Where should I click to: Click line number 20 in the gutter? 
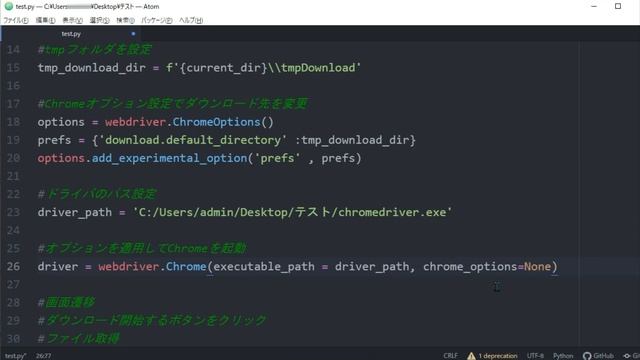coord(13,158)
